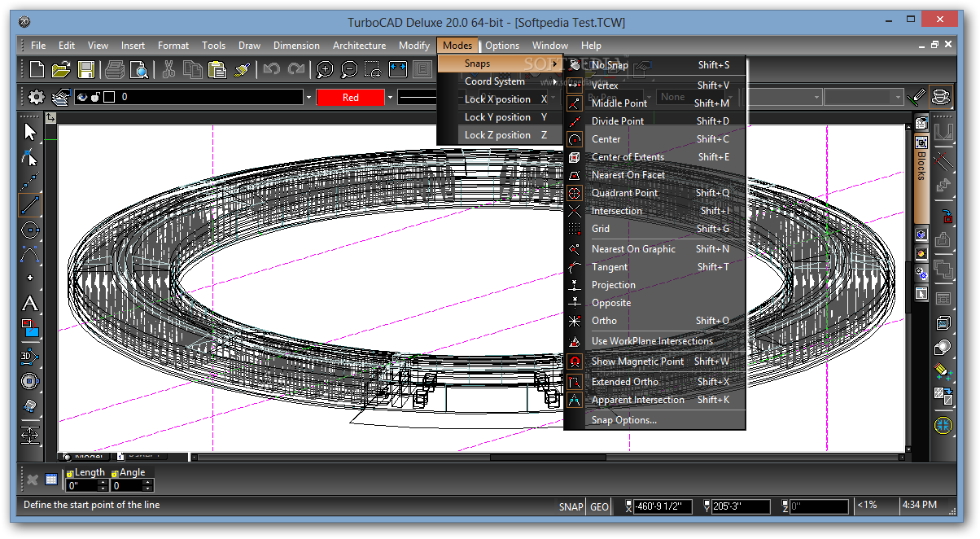Open the color dropdown arrow next to Red
Image resolution: width=980 pixels, height=539 pixels.
pyautogui.click(x=390, y=98)
